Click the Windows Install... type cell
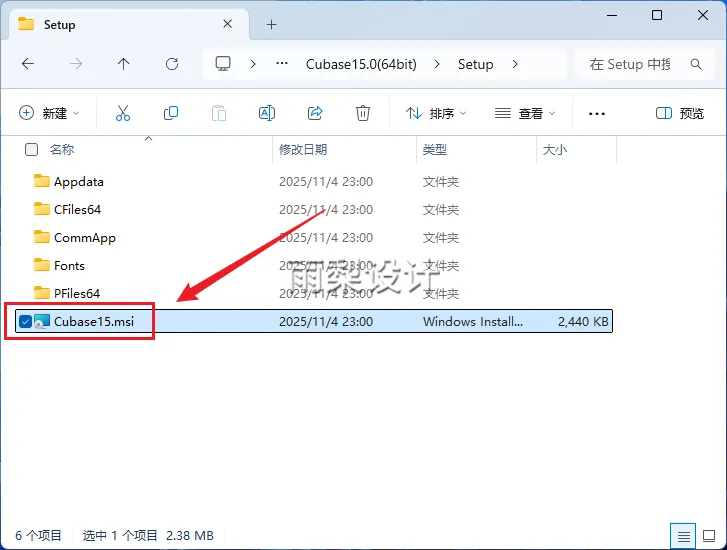The height and width of the screenshot is (550, 727). pyautogui.click(x=472, y=321)
